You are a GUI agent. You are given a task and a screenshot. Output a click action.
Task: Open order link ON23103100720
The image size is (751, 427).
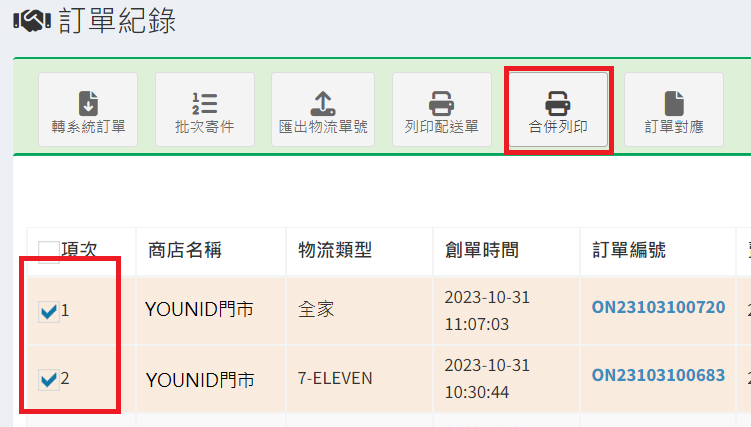tap(658, 307)
